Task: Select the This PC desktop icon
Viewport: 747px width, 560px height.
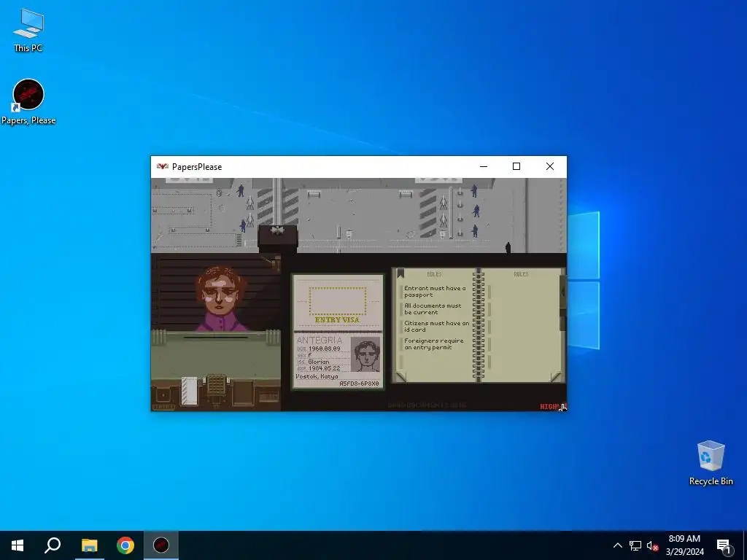Action: 28,30
